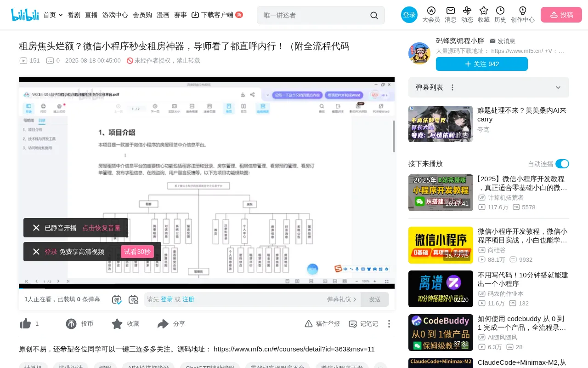Open 动态 feed icon
The height and width of the screenshot is (368, 588).
pyautogui.click(x=467, y=15)
